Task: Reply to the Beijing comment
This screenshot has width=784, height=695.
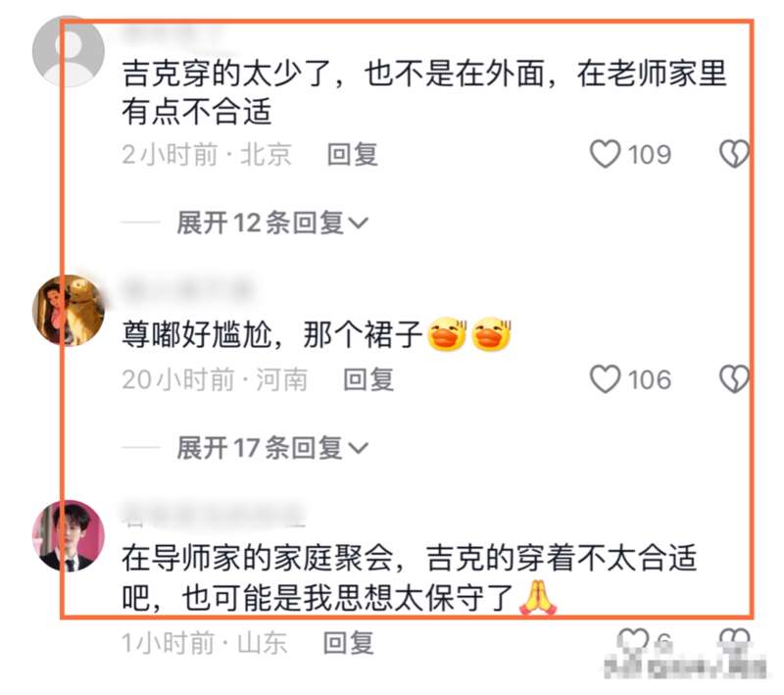Action: (x=353, y=154)
